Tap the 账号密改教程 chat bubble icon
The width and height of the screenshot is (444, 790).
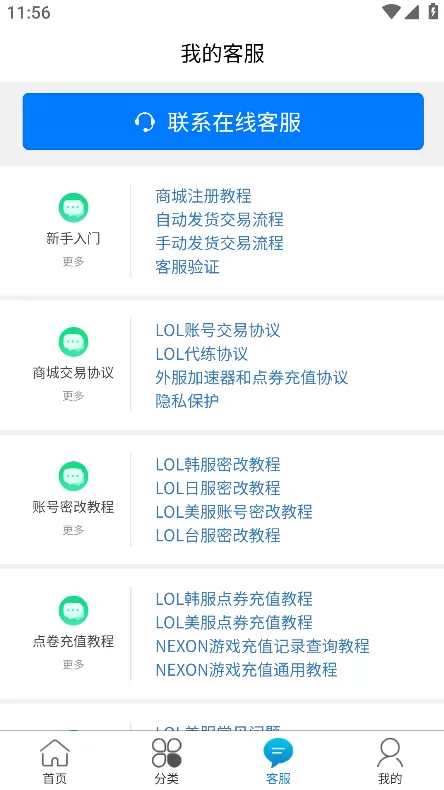[73, 476]
